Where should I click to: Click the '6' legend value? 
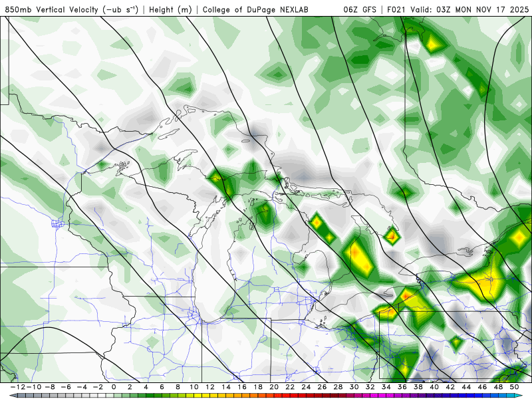(162, 387)
